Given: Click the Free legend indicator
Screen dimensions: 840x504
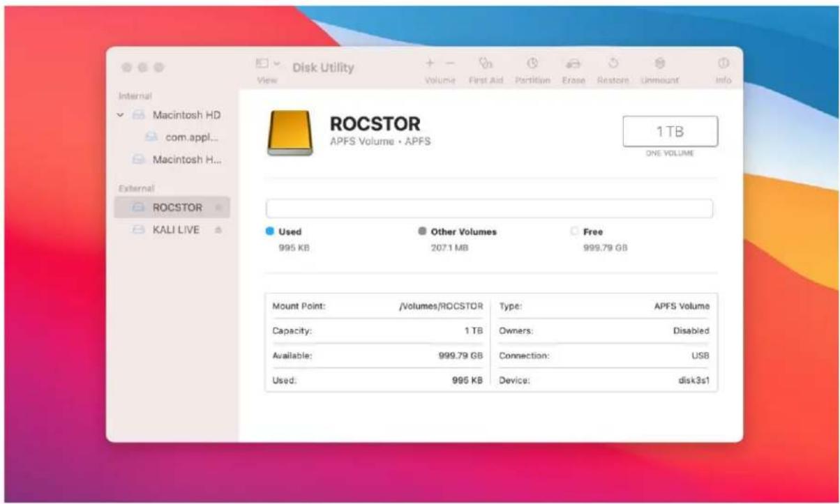Looking at the screenshot, I should click(575, 232).
